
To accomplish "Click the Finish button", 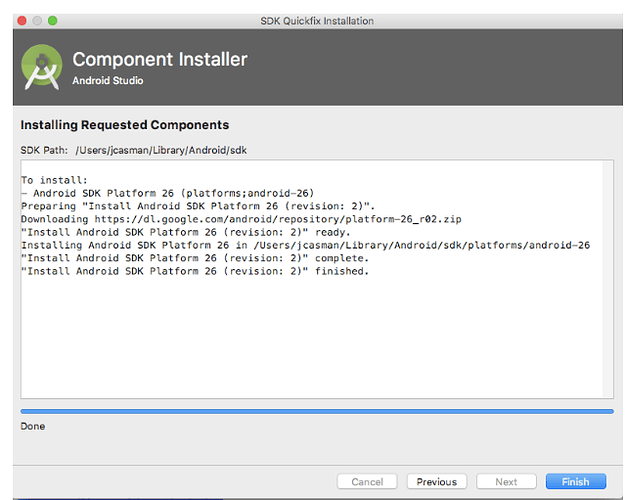I will click(576, 482).
